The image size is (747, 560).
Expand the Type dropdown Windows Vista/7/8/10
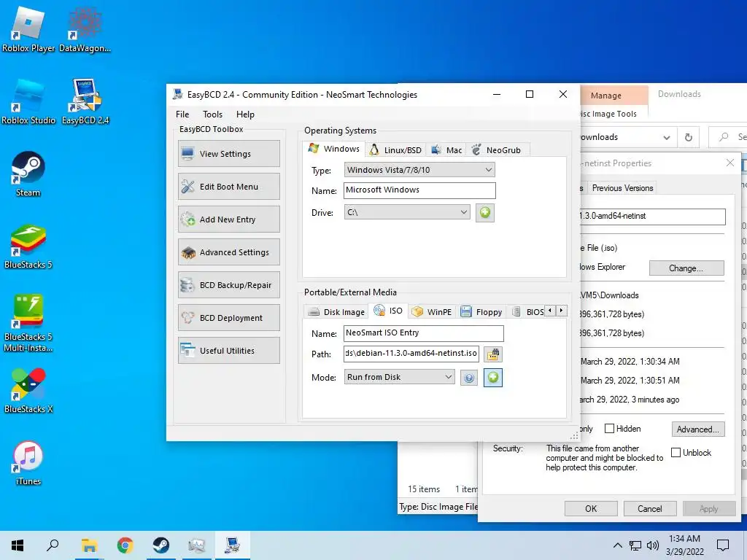pos(419,170)
